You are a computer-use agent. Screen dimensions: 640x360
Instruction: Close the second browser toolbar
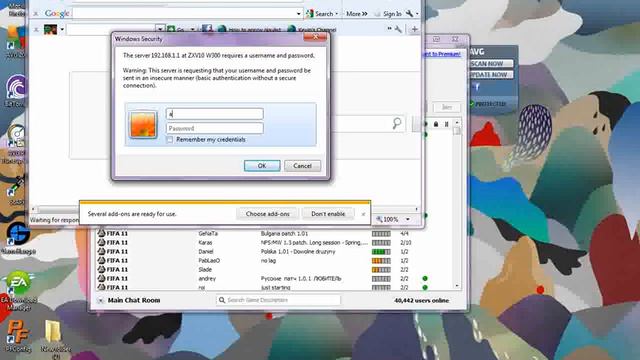pyautogui.click(x=36, y=29)
